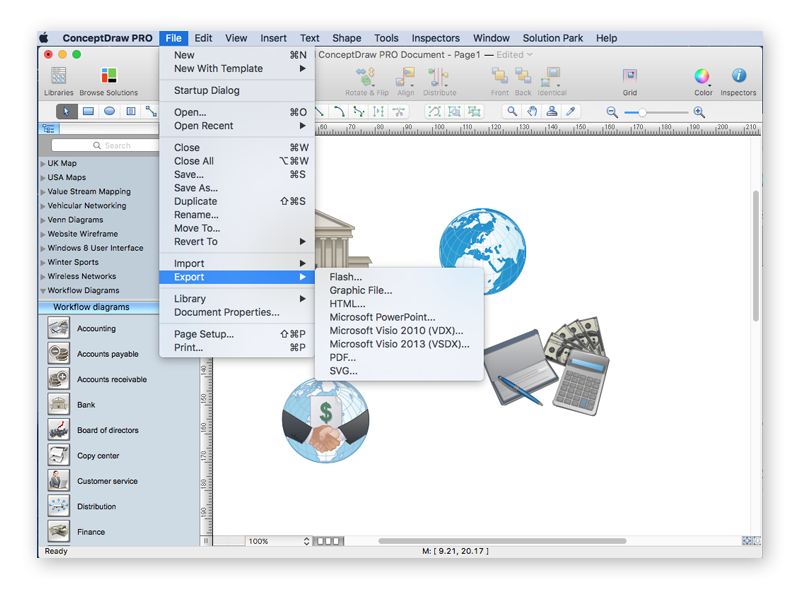Select Microsoft PowerPoint... export option

pos(382,317)
